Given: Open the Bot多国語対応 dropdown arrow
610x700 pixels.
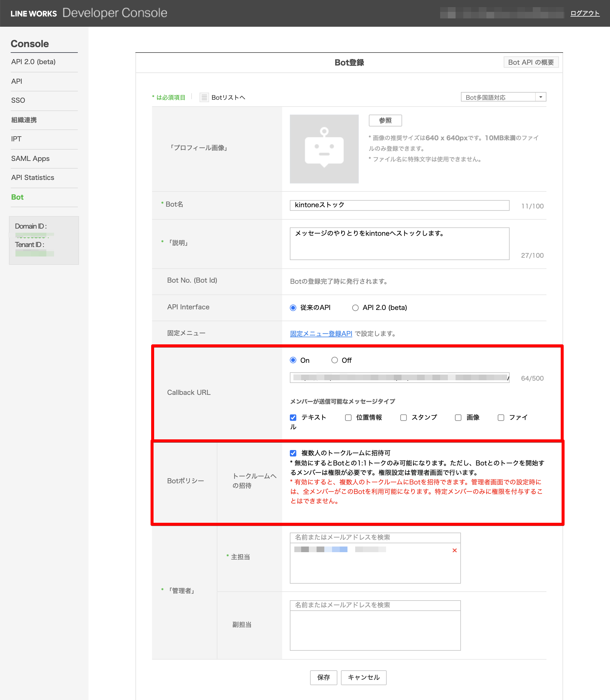Looking at the screenshot, I should click(540, 97).
